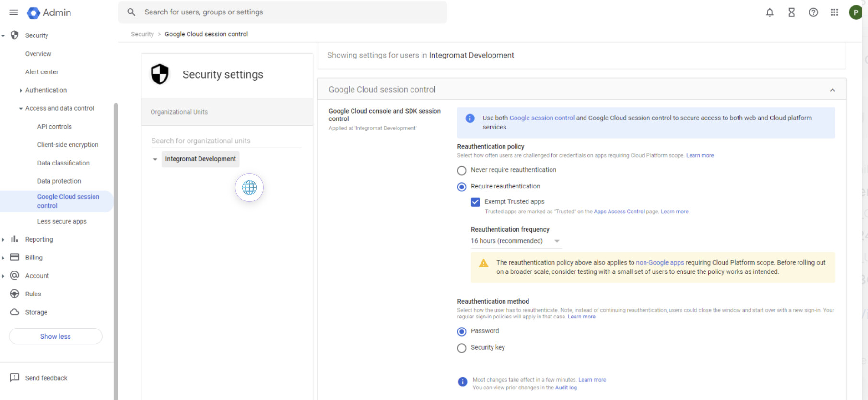This screenshot has width=868, height=400.
Task: Open the Audit log link
Action: pyautogui.click(x=566, y=388)
